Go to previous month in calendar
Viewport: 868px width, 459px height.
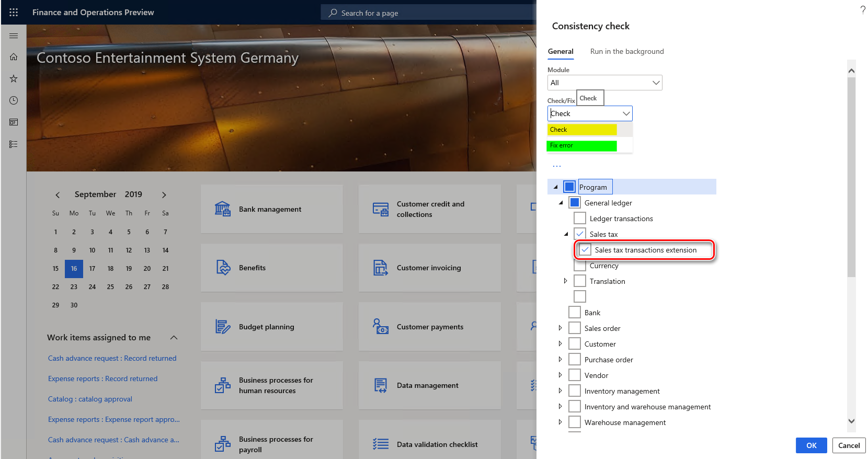58,195
